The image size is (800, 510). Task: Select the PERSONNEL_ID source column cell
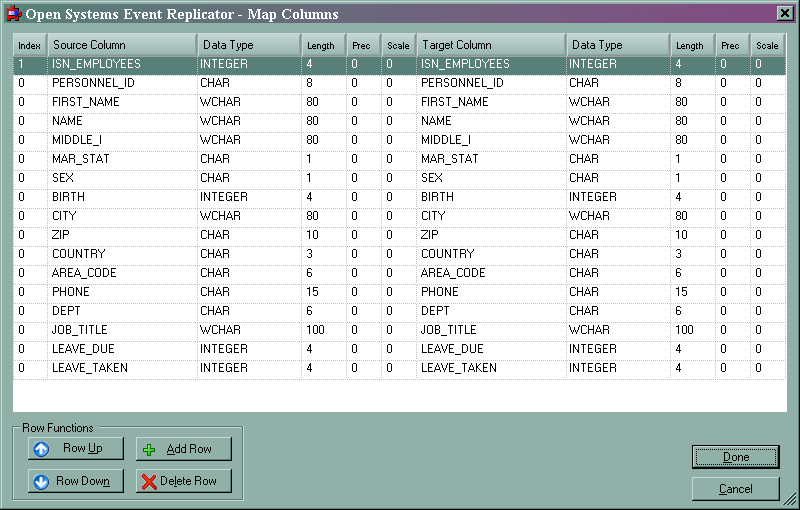click(92, 83)
